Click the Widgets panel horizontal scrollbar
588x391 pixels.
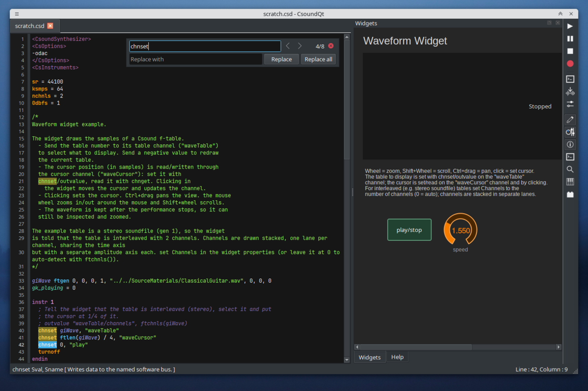(416, 347)
